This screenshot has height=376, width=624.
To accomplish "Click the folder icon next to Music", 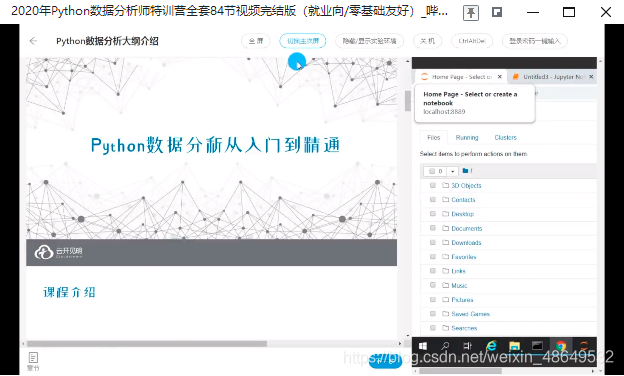I will point(446,285).
